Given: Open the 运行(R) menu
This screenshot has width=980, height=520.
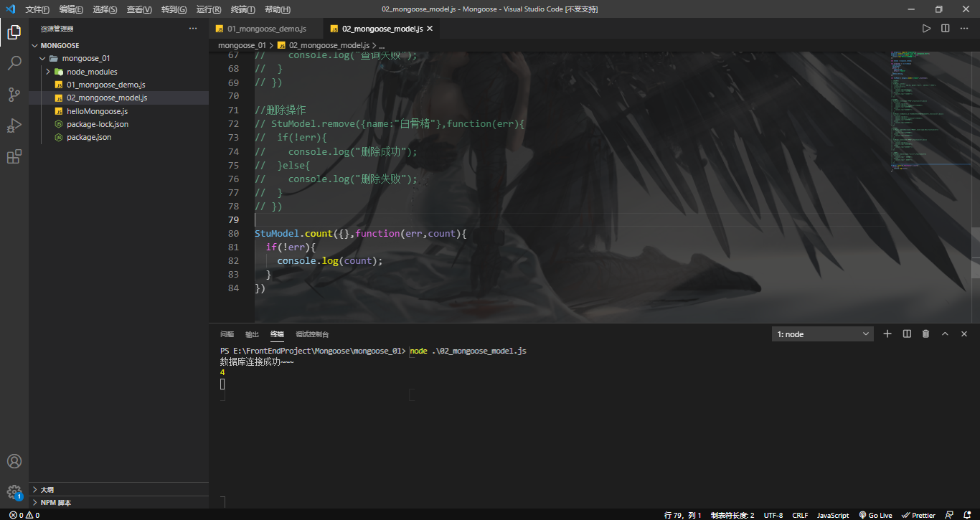Looking at the screenshot, I should pos(209,9).
